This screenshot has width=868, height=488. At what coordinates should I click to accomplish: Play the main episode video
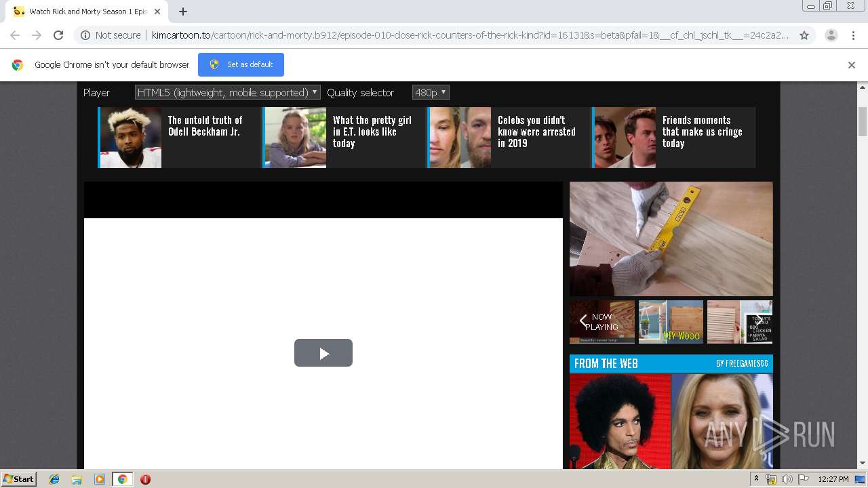coord(323,352)
